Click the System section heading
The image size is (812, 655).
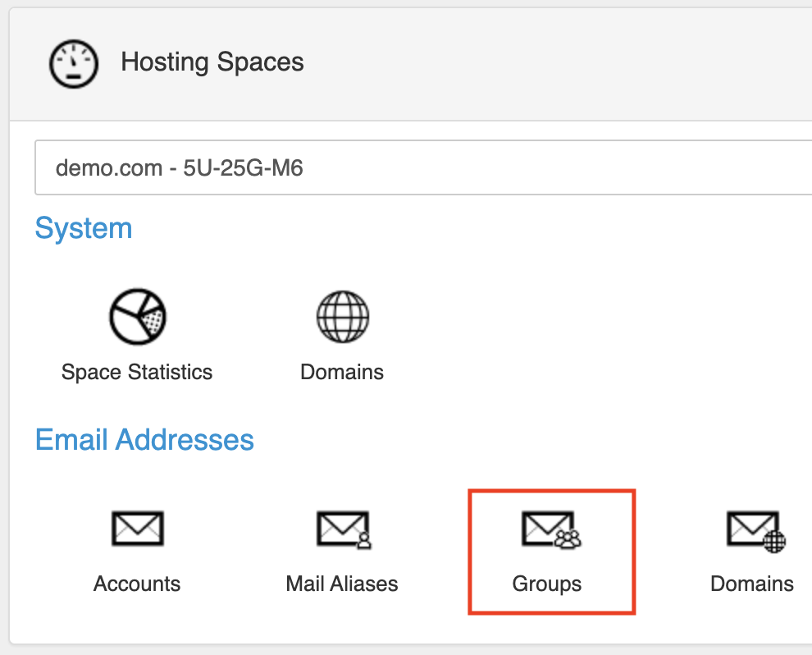84,228
